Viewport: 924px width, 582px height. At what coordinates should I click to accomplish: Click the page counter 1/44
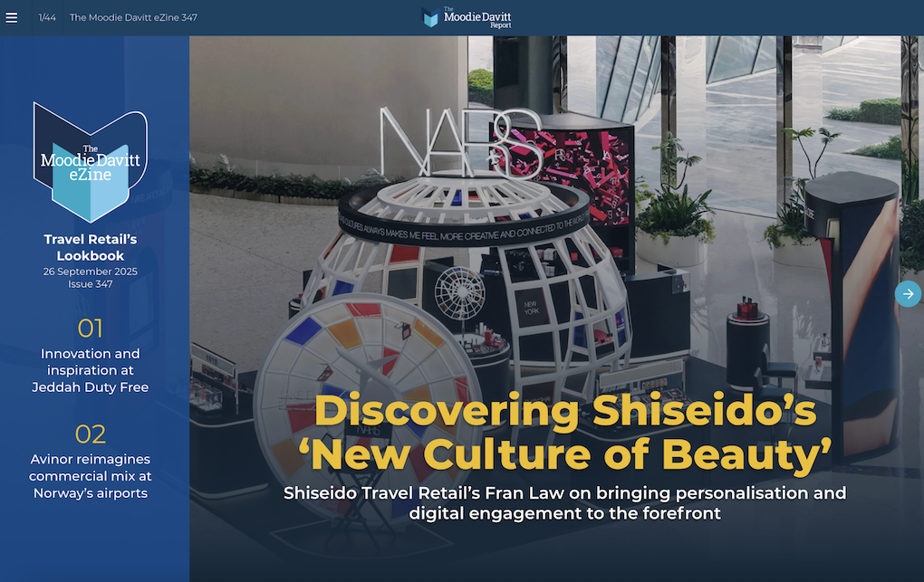click(x=47, y=18)
